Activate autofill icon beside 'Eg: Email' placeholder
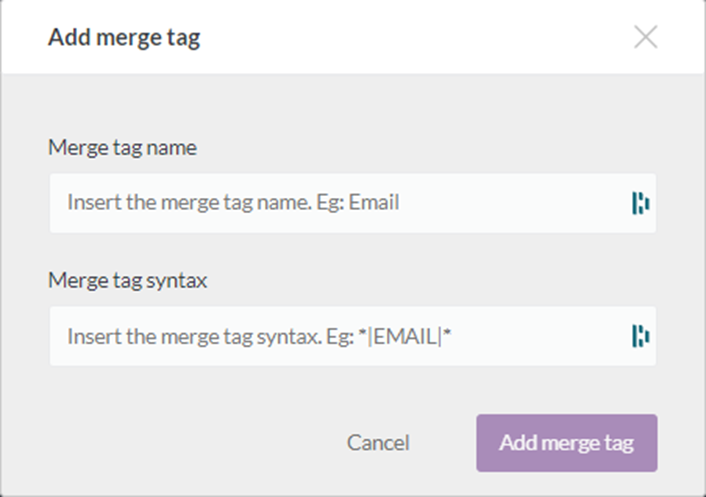This screenshot has width=706, height=497. [x=641, y=203]
